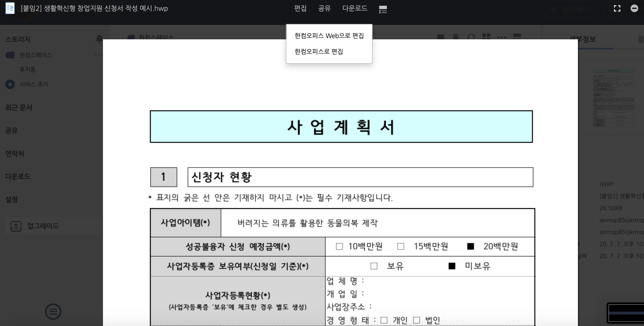Open 휴지통 in the storage sidebar
644x326 pixels.
coord(28,69)
